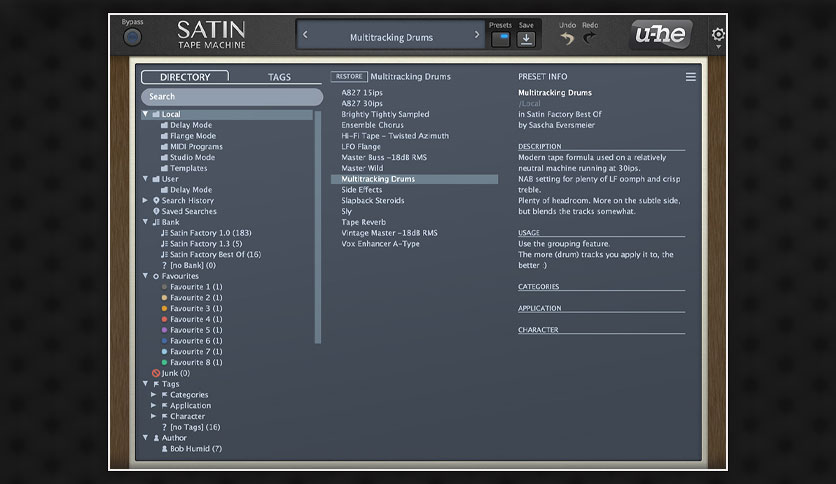Collapse the Tags section
836x484 pixels.
[x=145, y=384]
